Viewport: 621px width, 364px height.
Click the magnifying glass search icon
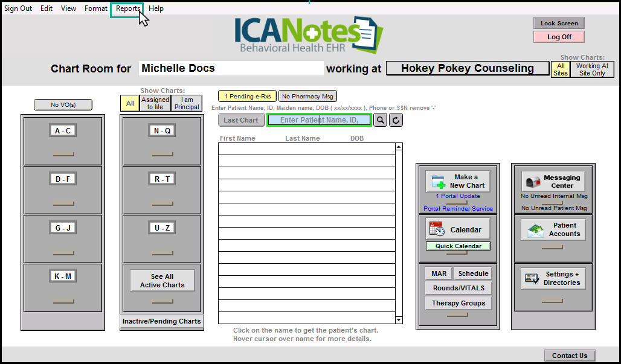click(380, 120)
